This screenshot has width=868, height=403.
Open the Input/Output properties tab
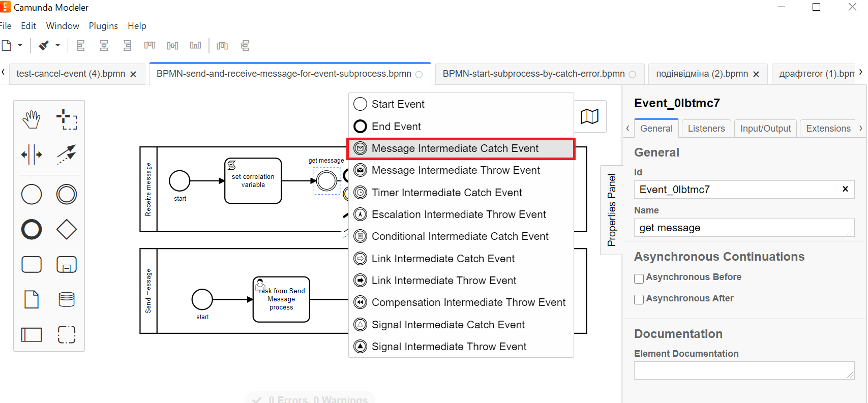pos(765,129)
